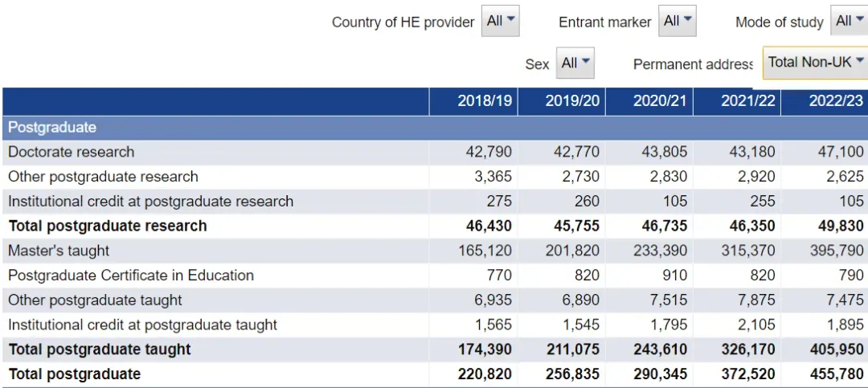
Task: Select Institutional credit at postgraduate taught row
Action: point(435,325)
